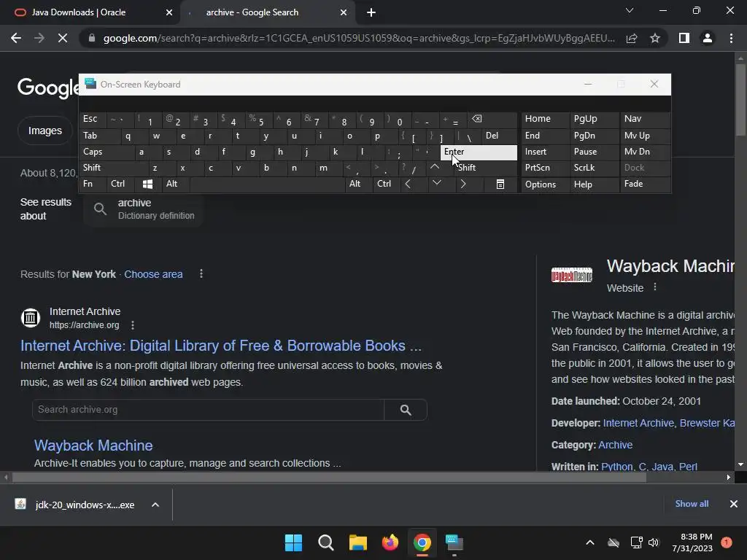This screenshot has width=747, height=560.
Task: Open Chrome's tab search dropdown chevron
Action: (x=630, y=10)
